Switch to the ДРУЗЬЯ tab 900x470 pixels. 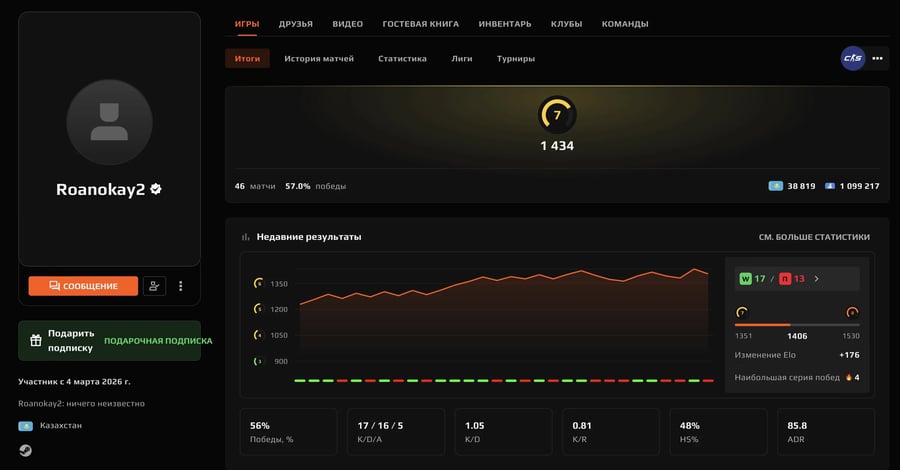click(x=295, y=24)
